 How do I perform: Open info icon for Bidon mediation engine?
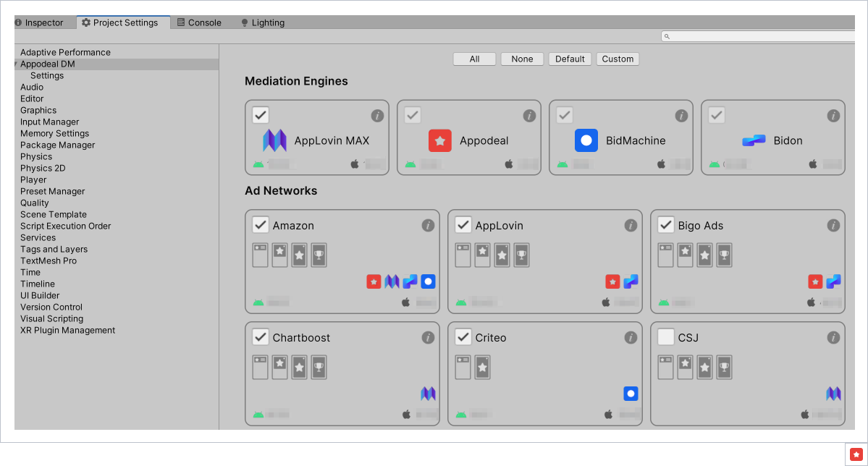coord(833,116)
